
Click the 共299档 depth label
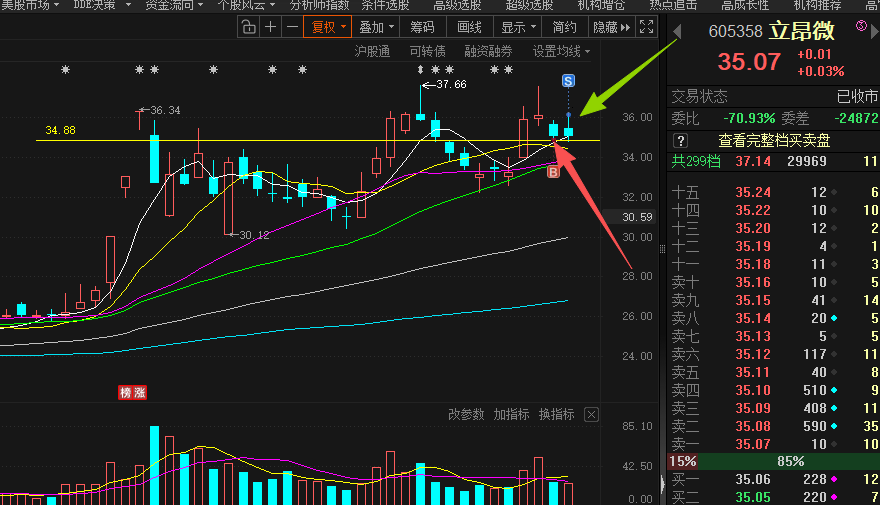[x=696, y=162]
